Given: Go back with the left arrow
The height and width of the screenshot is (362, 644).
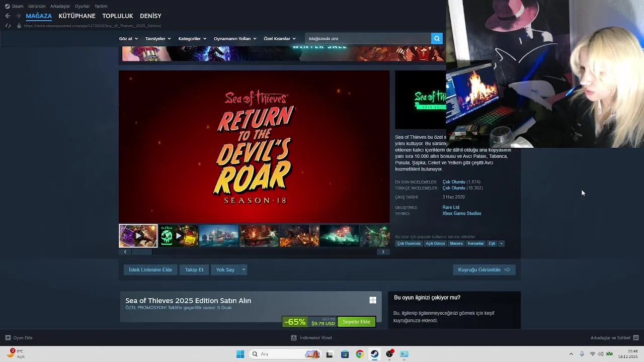Looking at the screenshot, I should pos(8,16).
